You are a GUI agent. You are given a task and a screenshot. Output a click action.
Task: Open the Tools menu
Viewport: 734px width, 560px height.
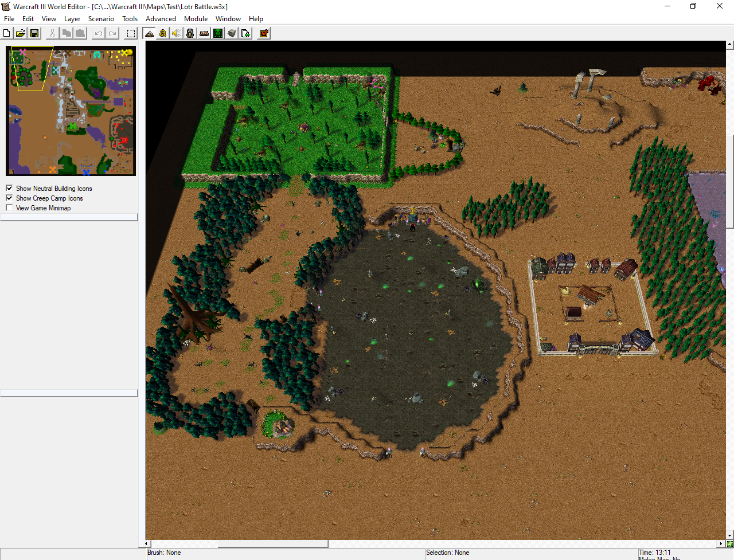click(x=130, y=19)
